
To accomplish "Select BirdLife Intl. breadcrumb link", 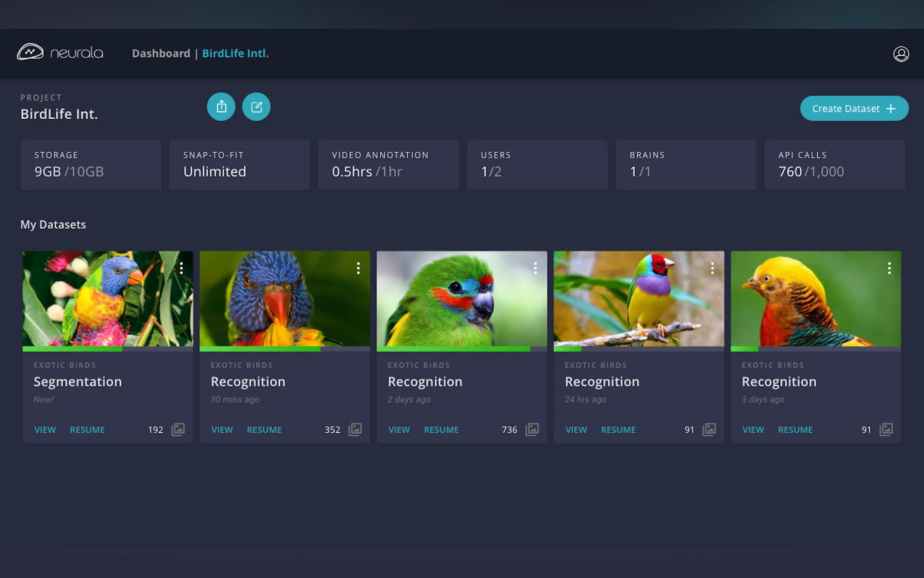I will click(235, 54).
